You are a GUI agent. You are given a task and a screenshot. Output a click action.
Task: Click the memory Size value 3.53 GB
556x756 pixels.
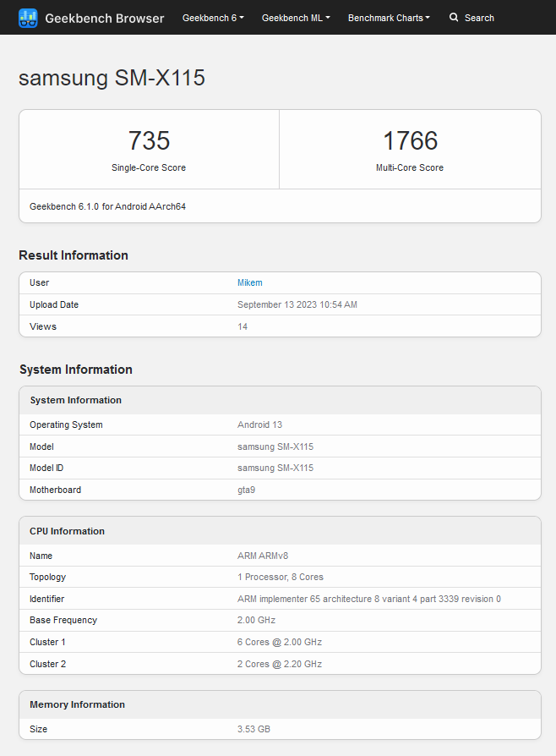click(253, 729)
